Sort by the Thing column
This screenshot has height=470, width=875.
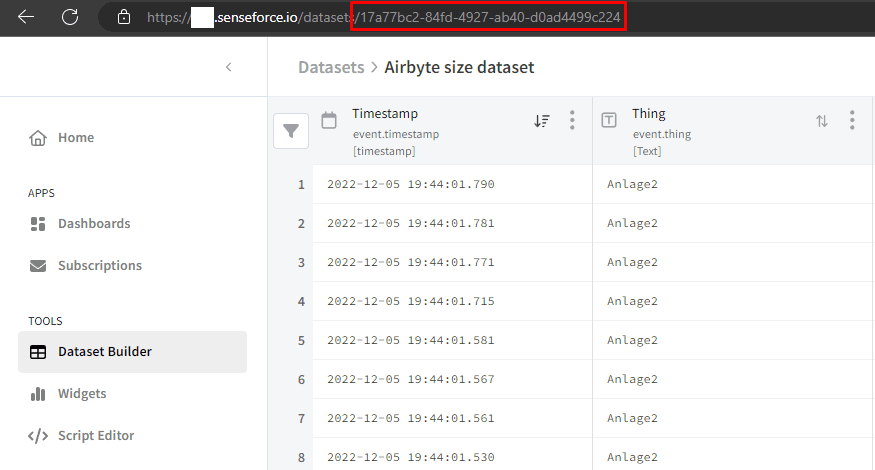pyautogui.click(x=821, y=121)
